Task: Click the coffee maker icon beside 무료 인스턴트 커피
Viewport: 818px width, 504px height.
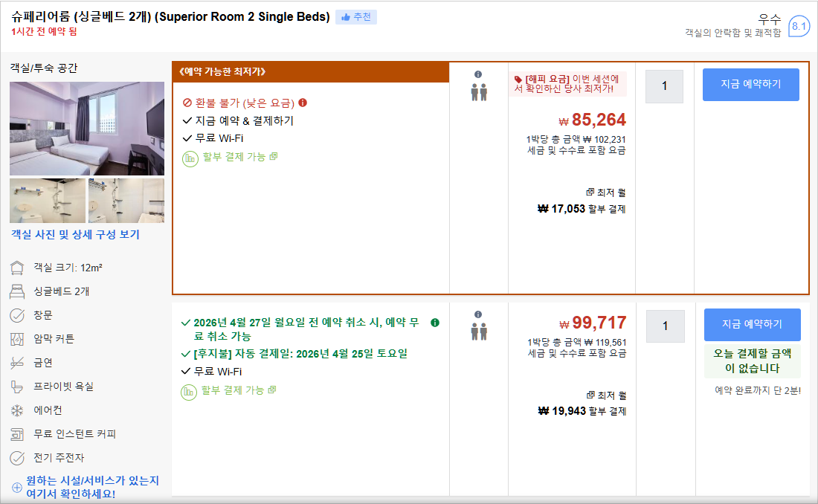Action: 17,434
